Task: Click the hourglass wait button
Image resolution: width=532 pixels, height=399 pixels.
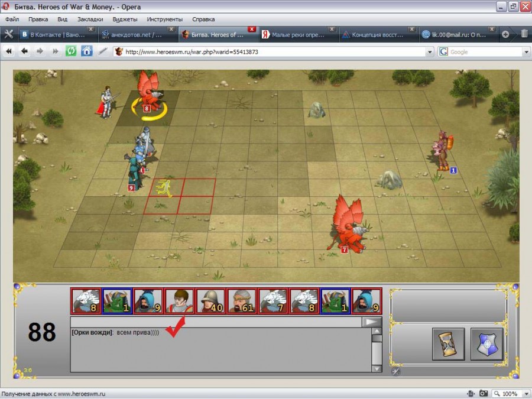Action: 448,343
